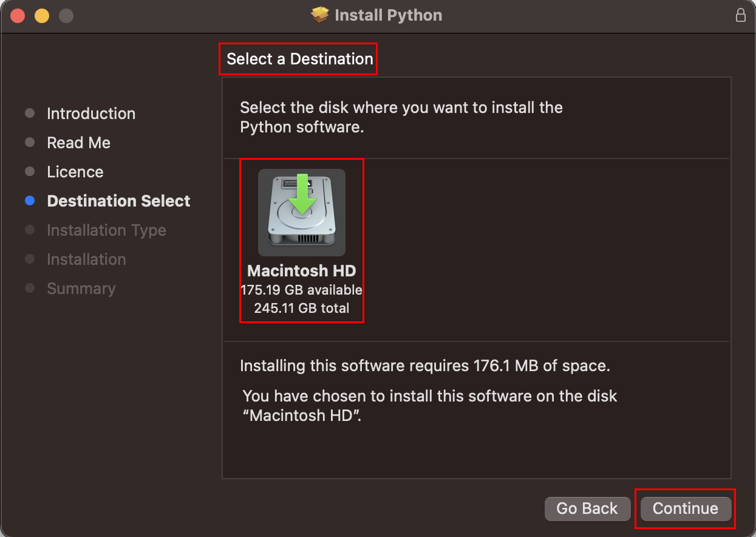Select Read Me in the step list

pos(79,143)
